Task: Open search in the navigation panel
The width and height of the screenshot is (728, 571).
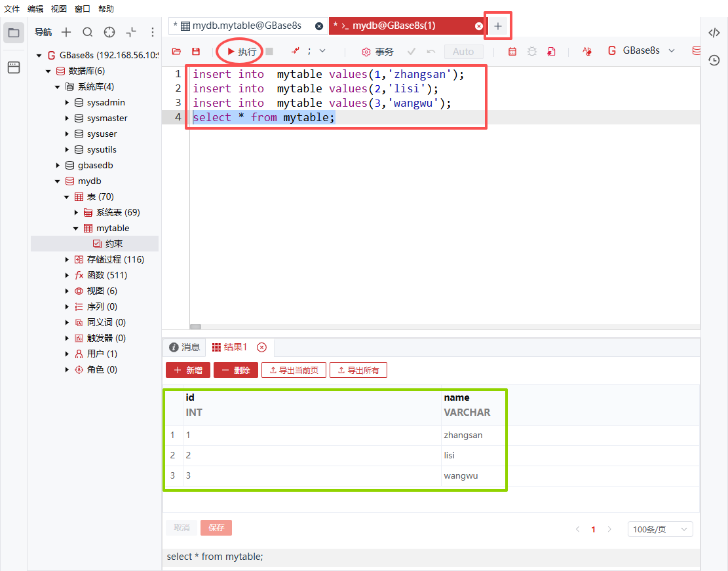Action: pos(88,32)
